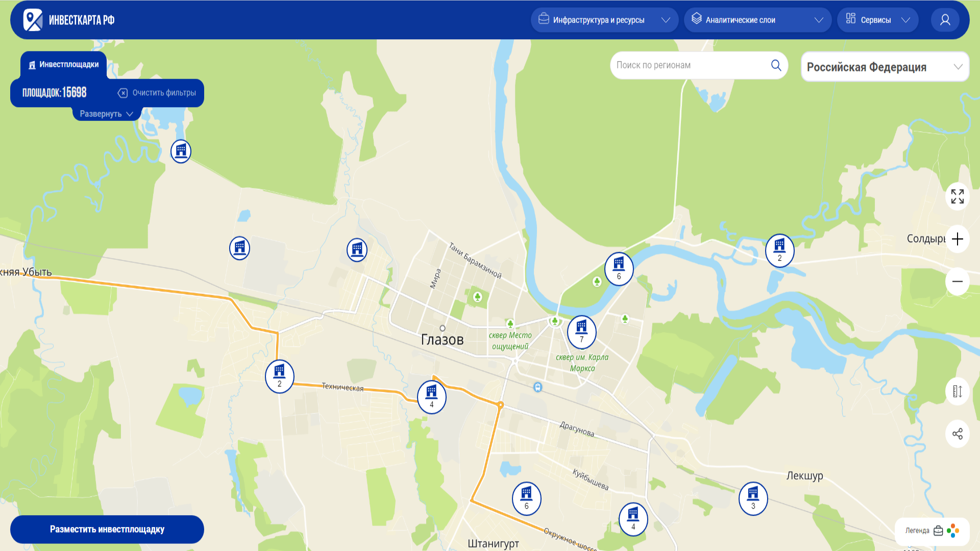Click Разместить инвестплощадку button
The image size is (980, 551).
pyautogui.click(x=107, y=529)
